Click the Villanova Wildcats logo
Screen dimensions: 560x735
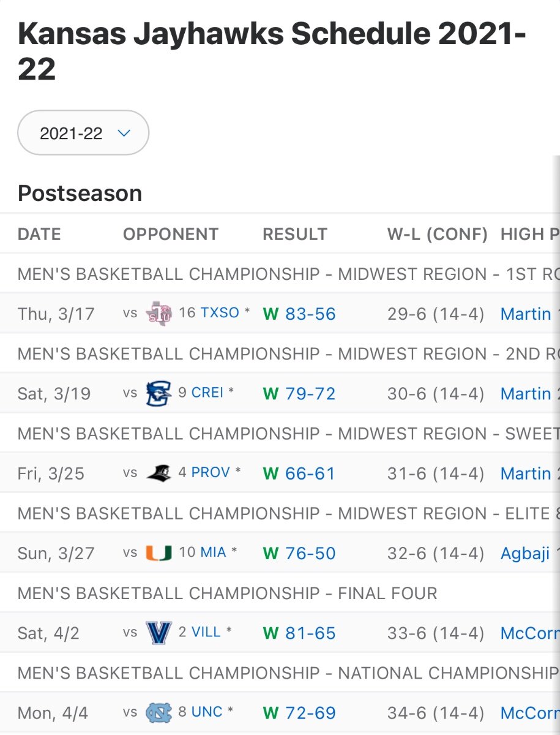tap(159, 633)
